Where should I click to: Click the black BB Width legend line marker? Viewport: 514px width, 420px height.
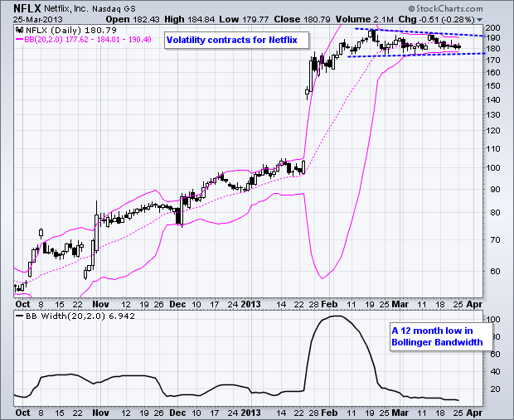click(x=20, y=316)
